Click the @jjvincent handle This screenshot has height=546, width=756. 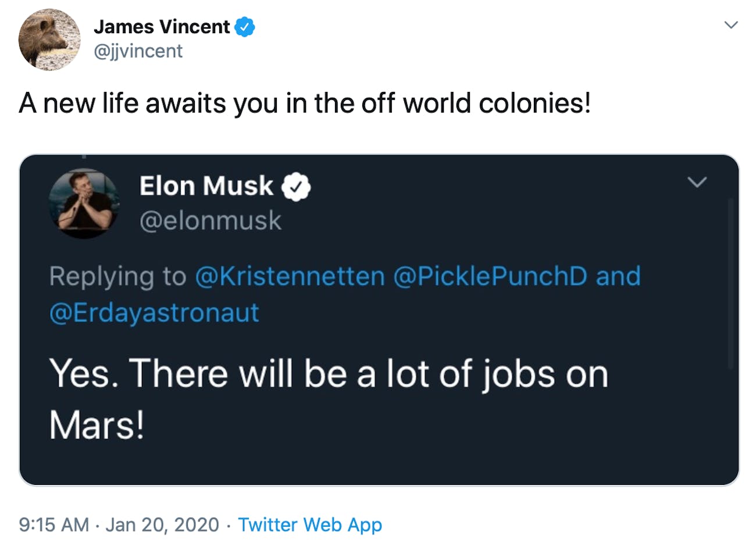[140, 51]
